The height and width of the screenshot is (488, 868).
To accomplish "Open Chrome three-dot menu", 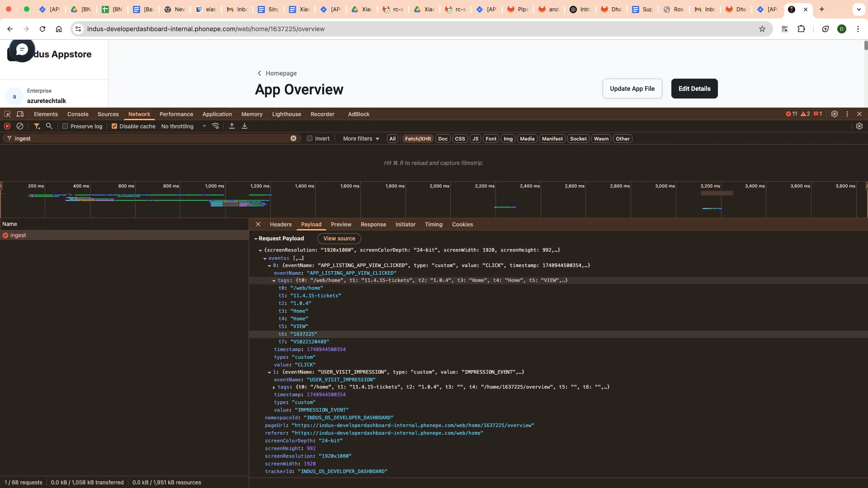I will click(x=858, y=29).
